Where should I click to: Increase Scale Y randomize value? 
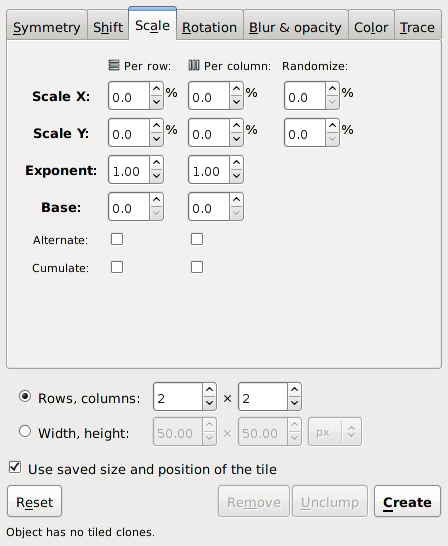point(333,126)
